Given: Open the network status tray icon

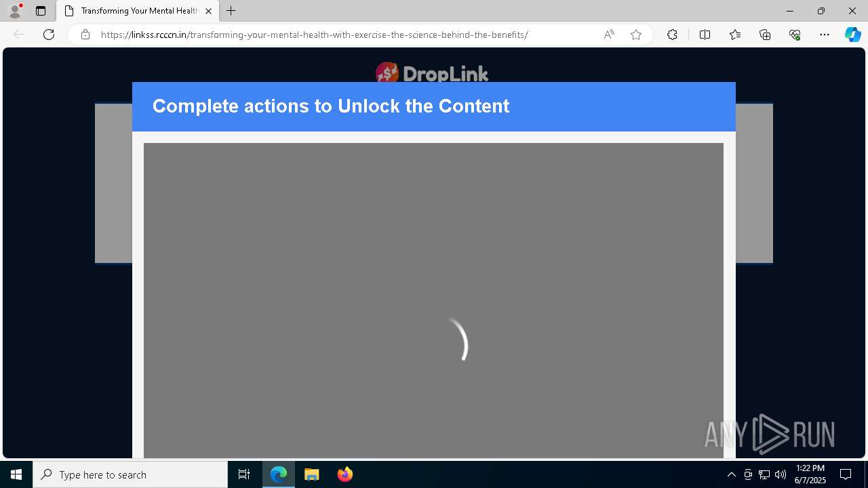Looking at the screenshot, I should pos(764,474).
